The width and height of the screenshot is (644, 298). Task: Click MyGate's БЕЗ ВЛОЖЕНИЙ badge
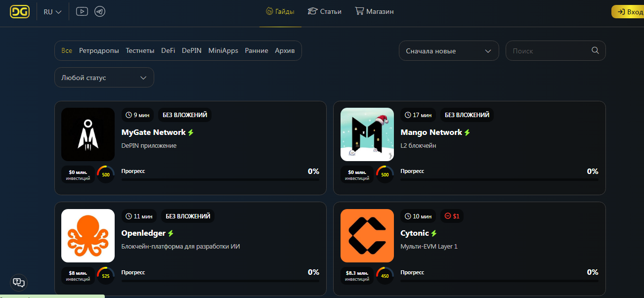pos(185,115)
